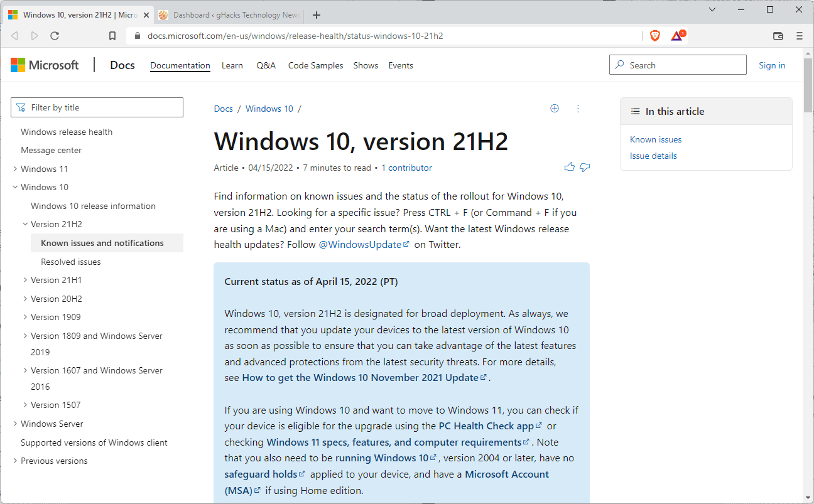Viewport: 814px width, 504px height.
Task: Expand the Previous versions node
Action: pyautogui.click(x=15, y=461)
